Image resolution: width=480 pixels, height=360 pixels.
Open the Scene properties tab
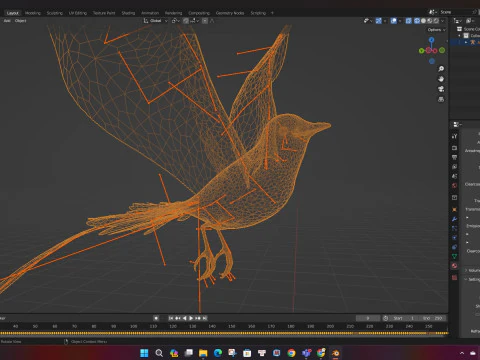tap(454, 176)
